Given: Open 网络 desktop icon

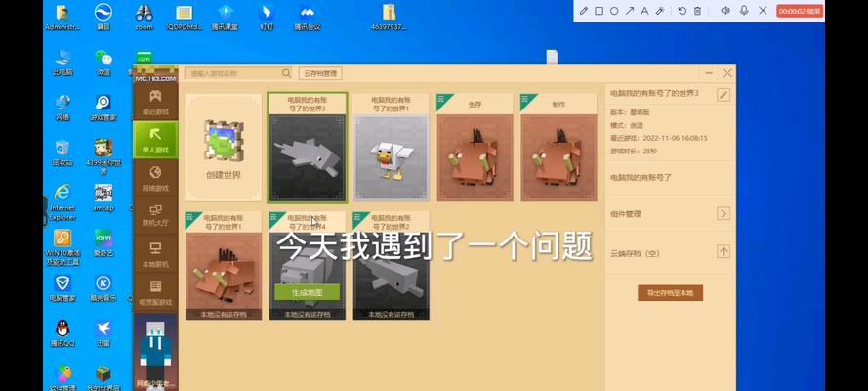Looking at the screenshot, I should point(62,108).
